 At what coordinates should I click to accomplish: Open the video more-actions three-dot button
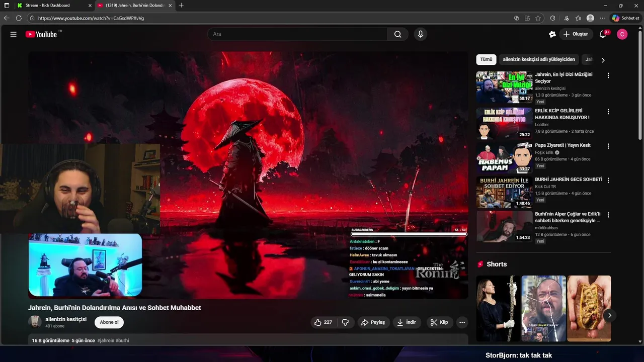click(462, 322)
